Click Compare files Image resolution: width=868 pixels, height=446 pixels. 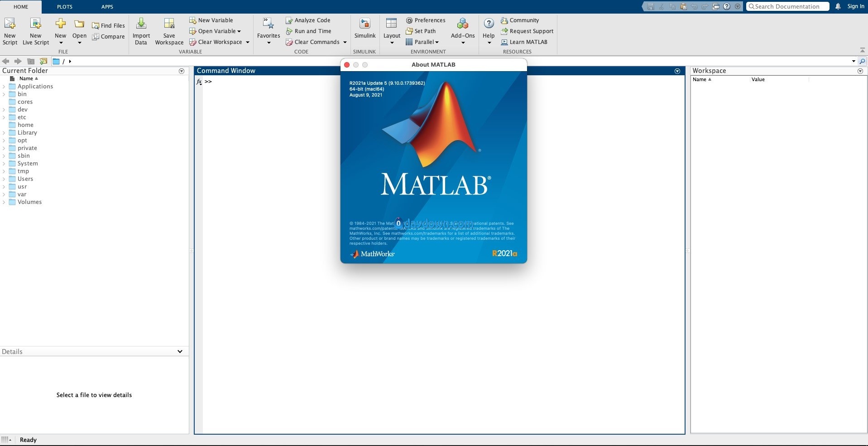point(108,36)
